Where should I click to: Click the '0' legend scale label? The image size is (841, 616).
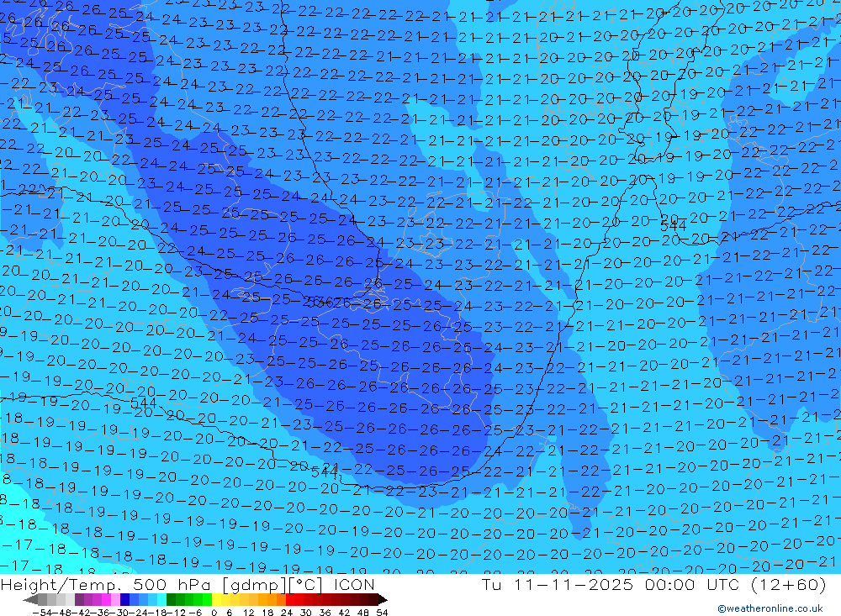[214, 613]
